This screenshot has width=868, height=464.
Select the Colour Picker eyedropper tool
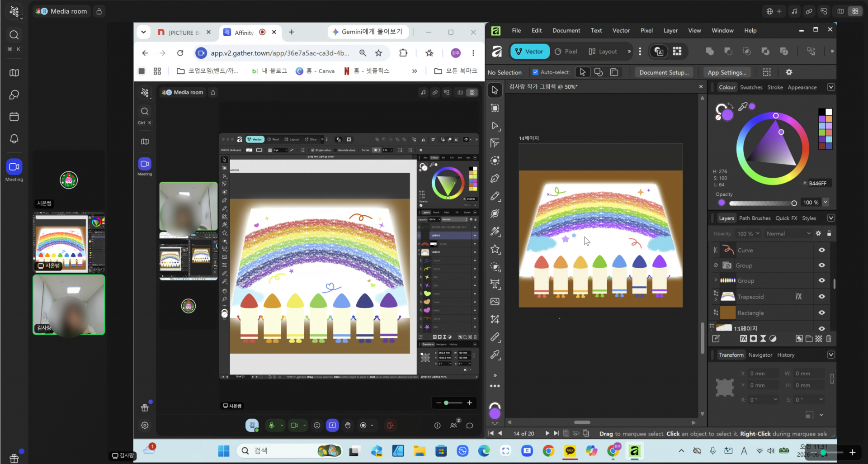coord(495,355)
